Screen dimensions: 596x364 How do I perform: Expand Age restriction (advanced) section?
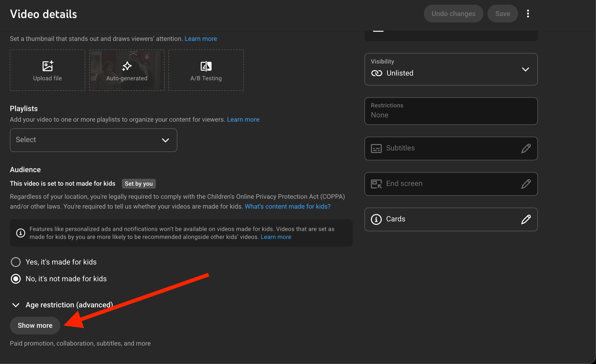point(16,305)
